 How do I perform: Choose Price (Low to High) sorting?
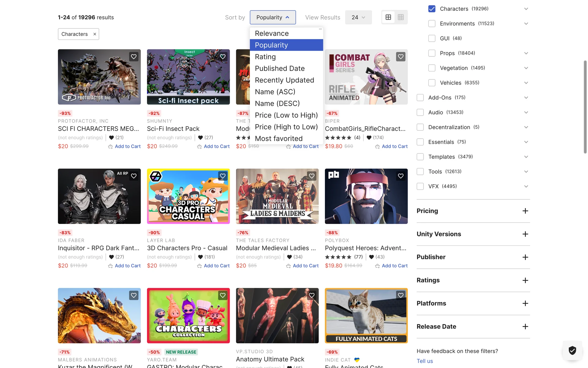tap(286, 115)
